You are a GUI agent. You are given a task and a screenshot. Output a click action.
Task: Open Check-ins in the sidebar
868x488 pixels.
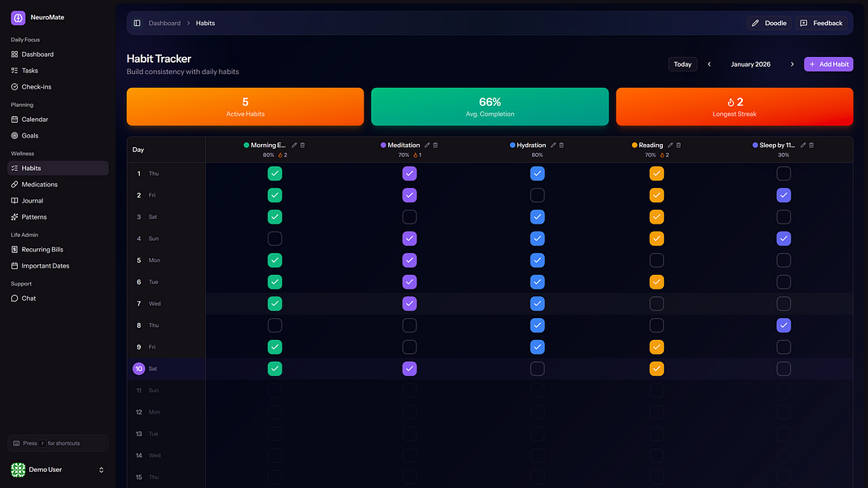tap(58, 87)
